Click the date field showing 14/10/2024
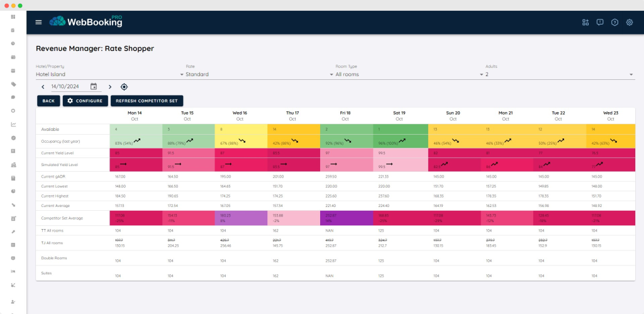Viewport: 644px width, 314px height. [68, 87]
